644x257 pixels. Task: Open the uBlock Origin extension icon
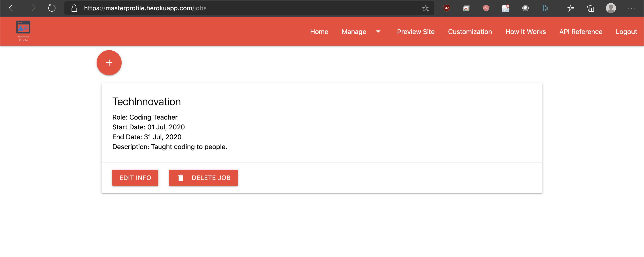[447, 8]
